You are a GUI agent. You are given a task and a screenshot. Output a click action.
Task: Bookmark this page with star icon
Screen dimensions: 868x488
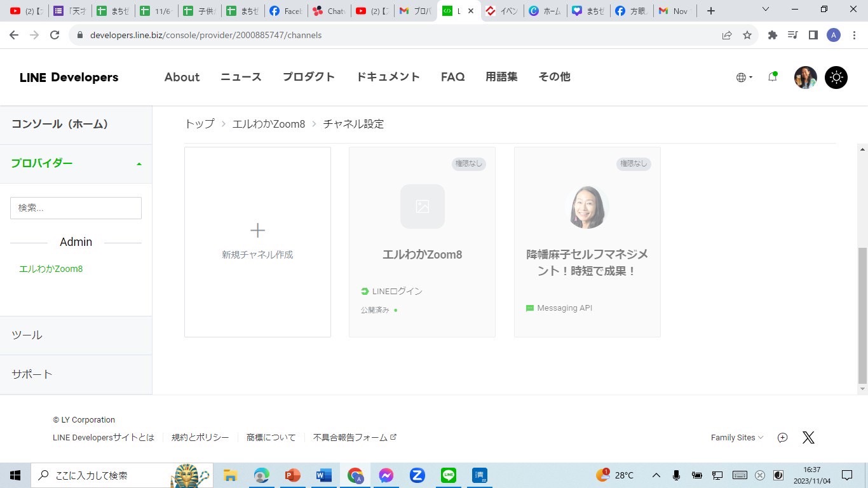(747, 36)
